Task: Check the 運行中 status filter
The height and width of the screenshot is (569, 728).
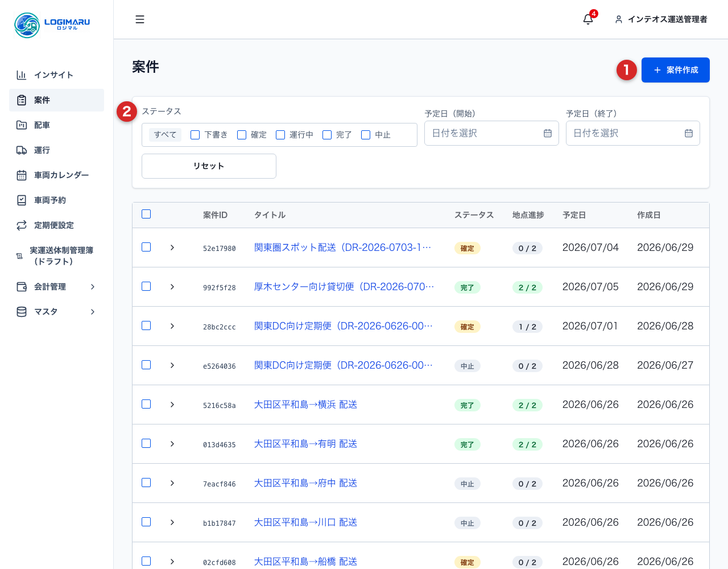Action: click(x=280, y=135)
